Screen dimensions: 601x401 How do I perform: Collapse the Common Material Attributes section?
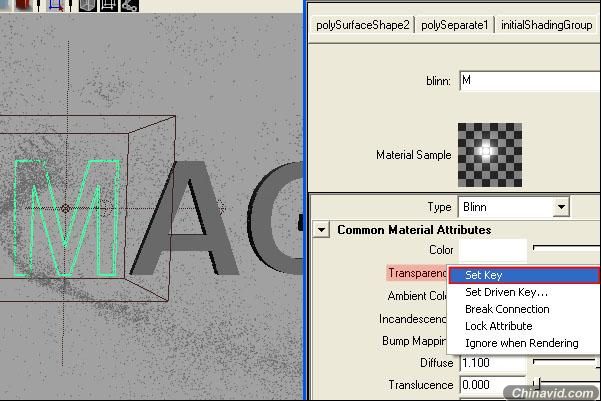(x=322, y=230)
